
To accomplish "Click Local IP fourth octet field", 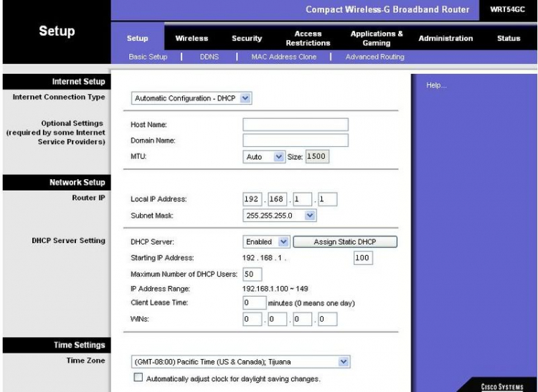I will [x=327, y=199].
